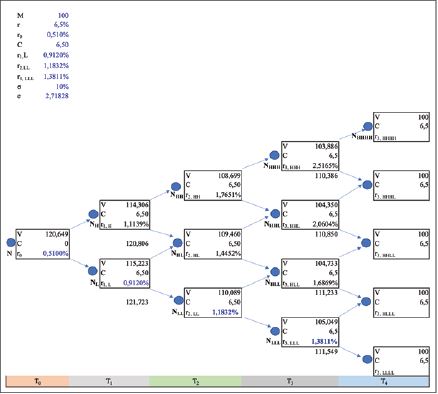Click the blue node circle labeled NLL
This screenshot has height=394, width=438.
pos(179,300)
